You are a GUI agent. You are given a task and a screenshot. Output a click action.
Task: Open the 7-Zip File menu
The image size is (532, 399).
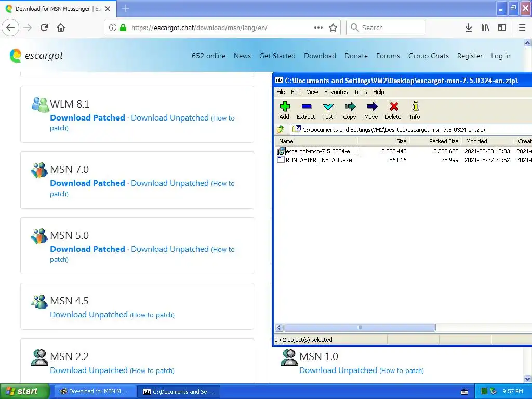point(281,92)
